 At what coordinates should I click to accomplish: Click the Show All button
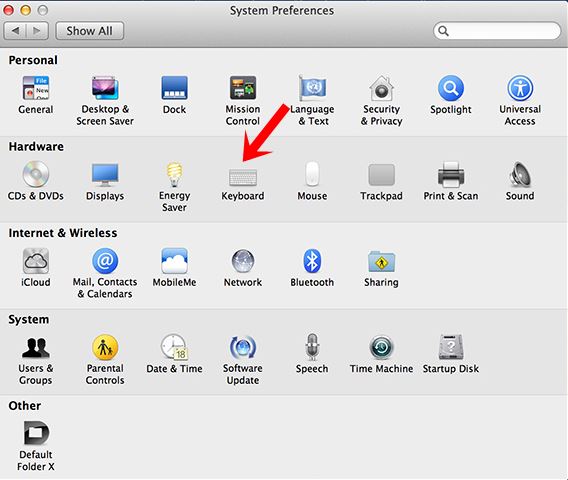[x=89, y=31]
